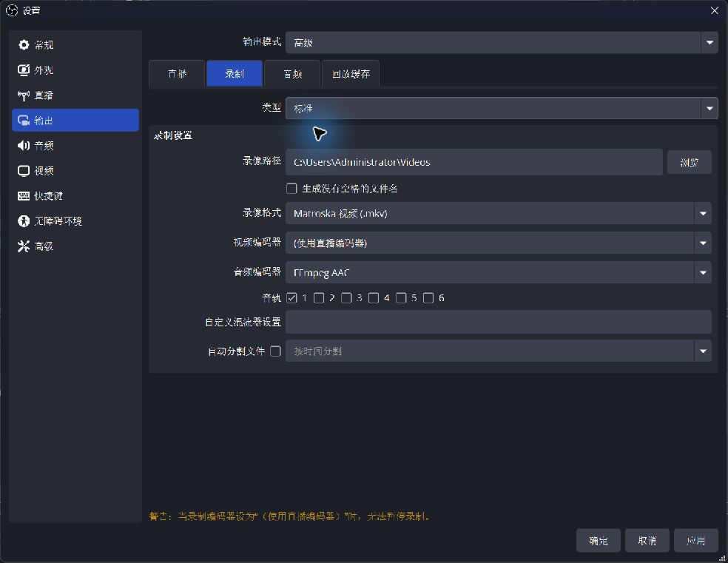The image size is (728, 563).
Task: Open the 高级 tools icon in sidebar
Action: [x=24, y=246]
